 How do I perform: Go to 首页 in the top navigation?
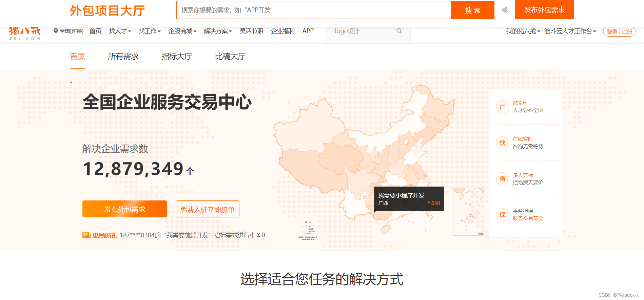tap(95, 31)
